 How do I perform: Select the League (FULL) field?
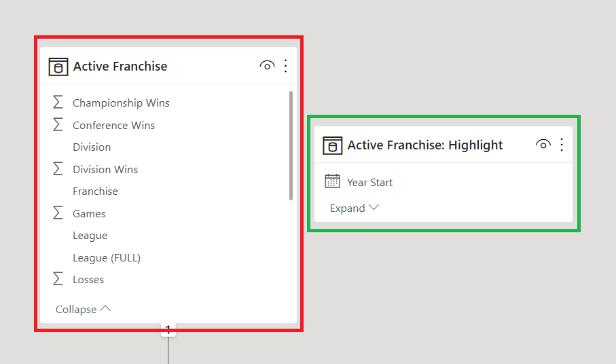point(107,257)
